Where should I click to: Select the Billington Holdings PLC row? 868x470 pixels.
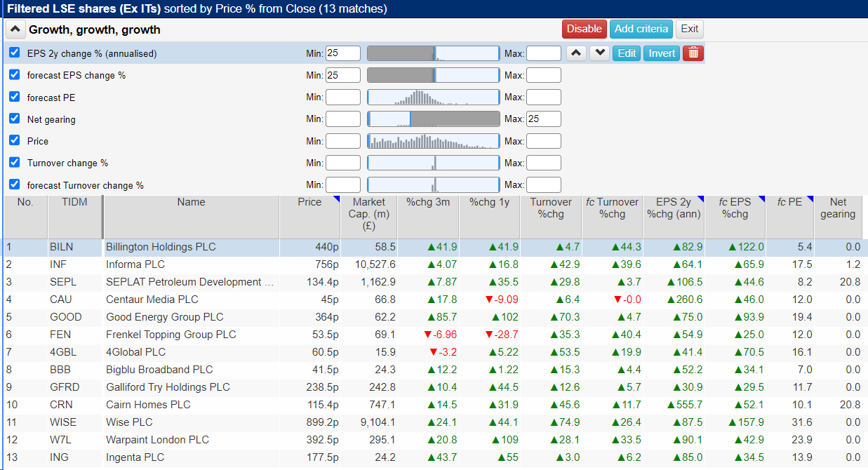[x=161, y=247]
